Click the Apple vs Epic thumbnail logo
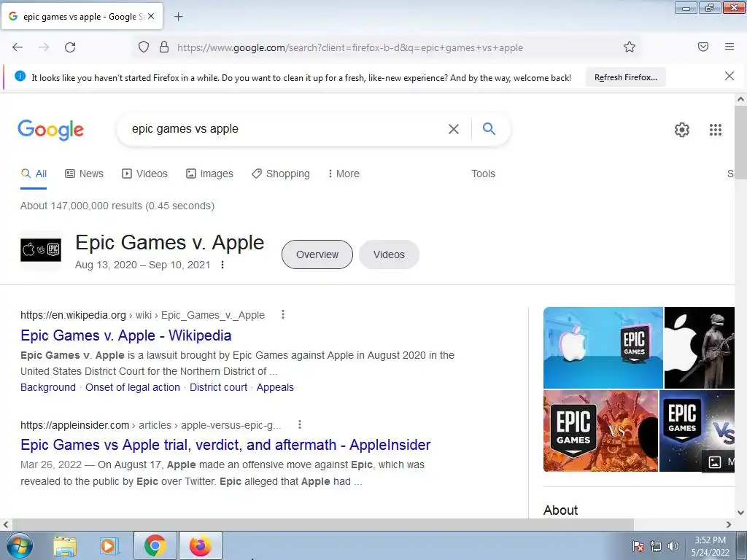This screenshot has width=747, height=560. [x=41, y=250]
